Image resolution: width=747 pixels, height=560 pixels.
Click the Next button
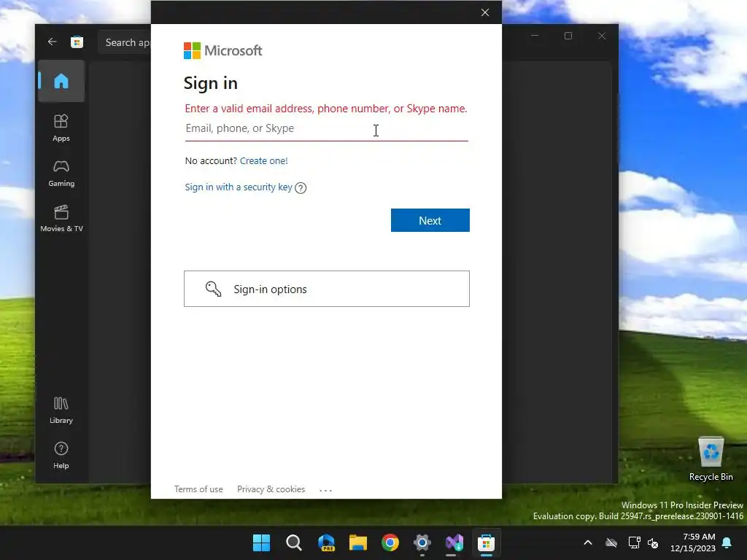[430, 220]
